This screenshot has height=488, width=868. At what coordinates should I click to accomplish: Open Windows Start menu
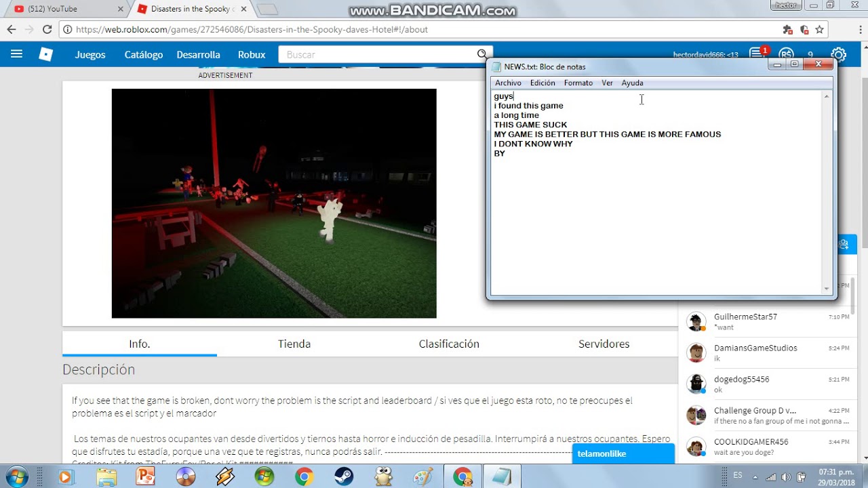[x=16, y=476]
